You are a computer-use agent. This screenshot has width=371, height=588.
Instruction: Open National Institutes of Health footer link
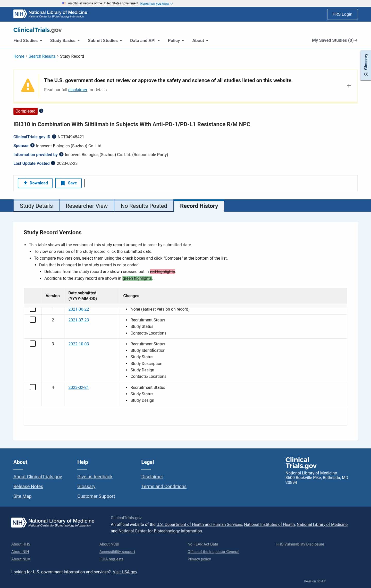tap(269, 524)
